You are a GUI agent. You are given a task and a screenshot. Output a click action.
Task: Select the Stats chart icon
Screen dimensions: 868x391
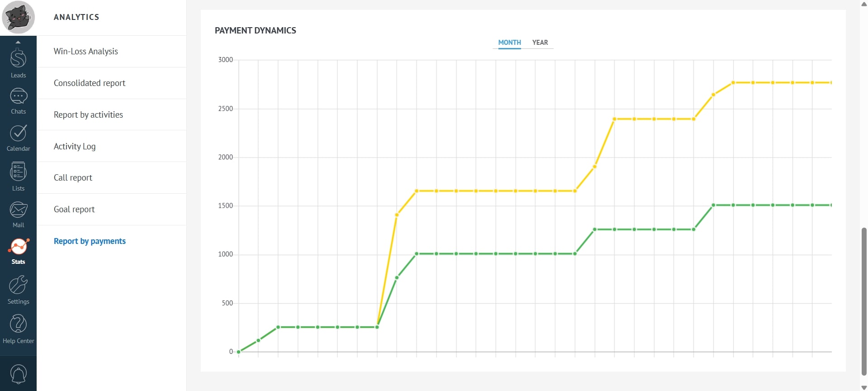coord(18,247)
